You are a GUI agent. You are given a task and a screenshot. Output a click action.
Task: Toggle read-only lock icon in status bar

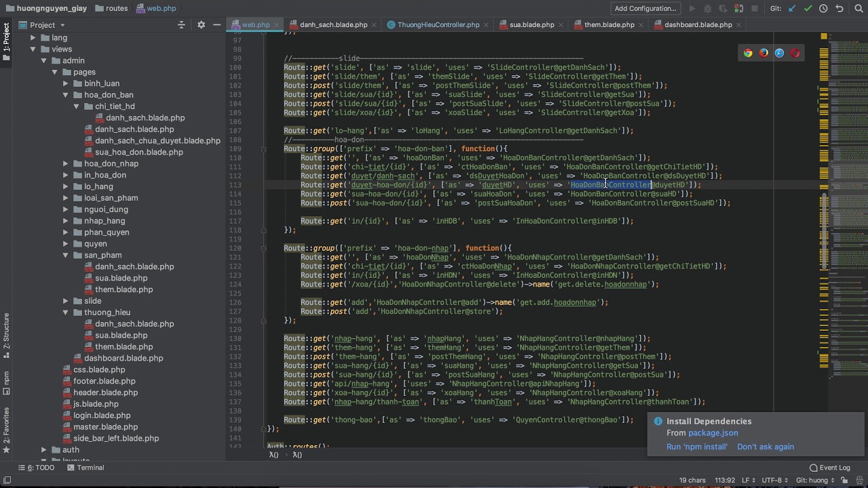tap(842, 481)
